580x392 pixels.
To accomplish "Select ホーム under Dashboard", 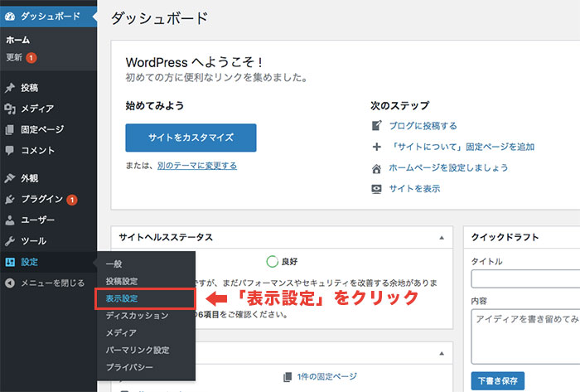I will (17, 40).
